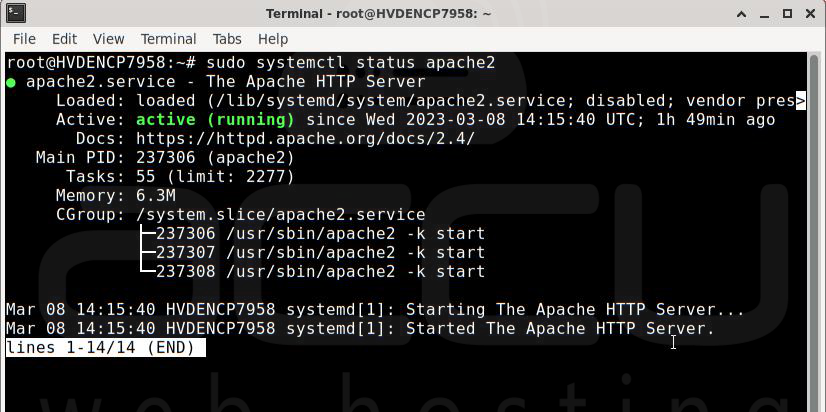Image resolution: width=826 pixels, height=412 pixels.
Task: Click the truncated line '>' marker
Action: pos(801,101)
